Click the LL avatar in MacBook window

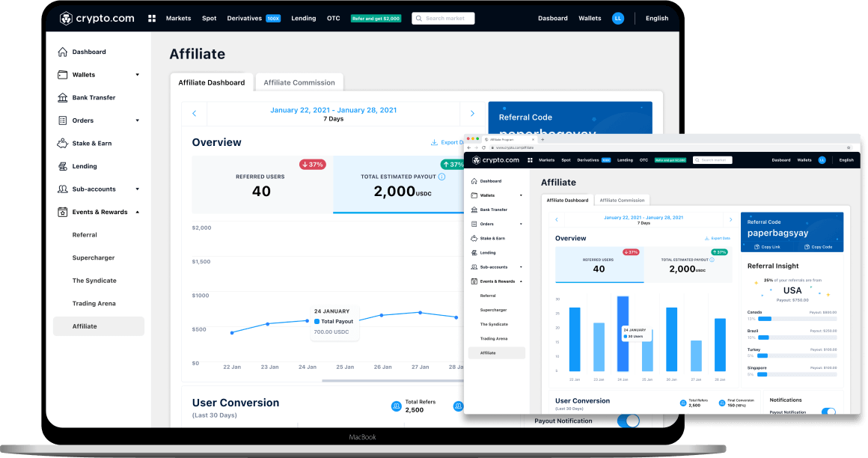pyautogui.click(x=618, y=18)
